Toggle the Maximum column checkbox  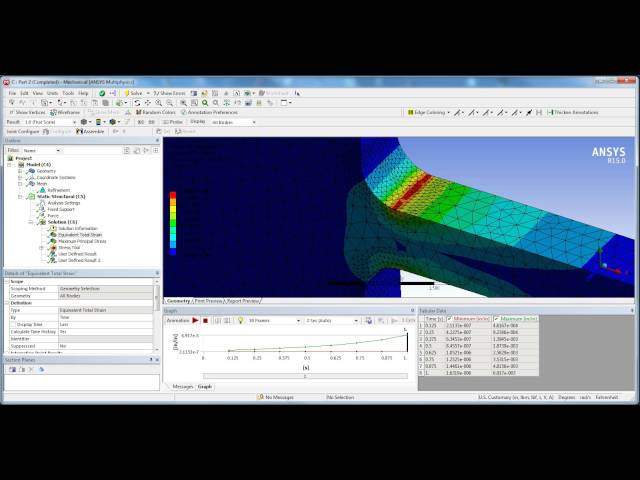tap(496, 318)
